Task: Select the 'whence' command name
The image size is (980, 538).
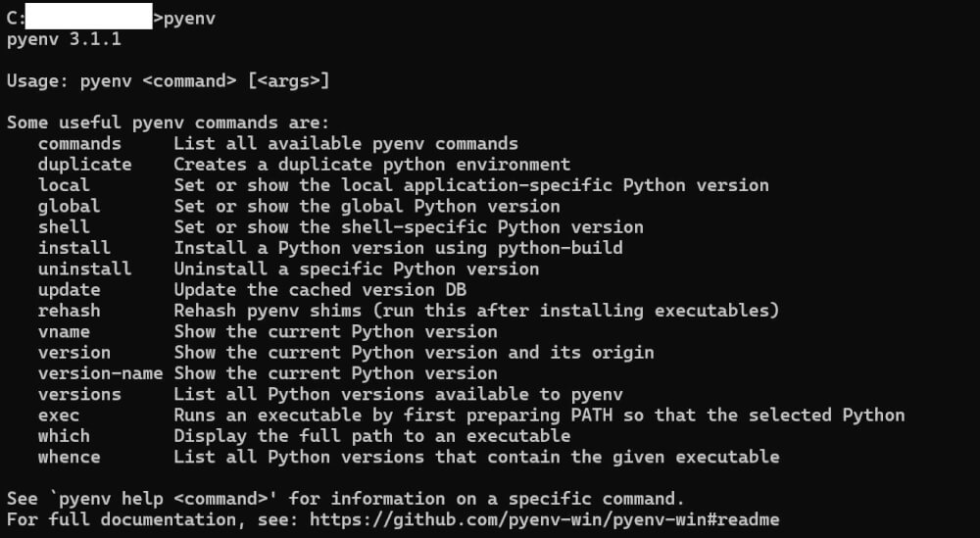Action: click(69, 457)
